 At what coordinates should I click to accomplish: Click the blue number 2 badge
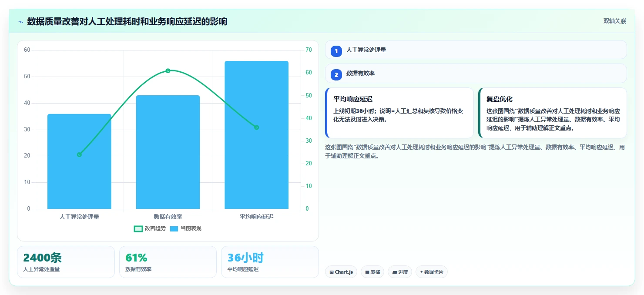pyautogui.click(x=336, y=75)
